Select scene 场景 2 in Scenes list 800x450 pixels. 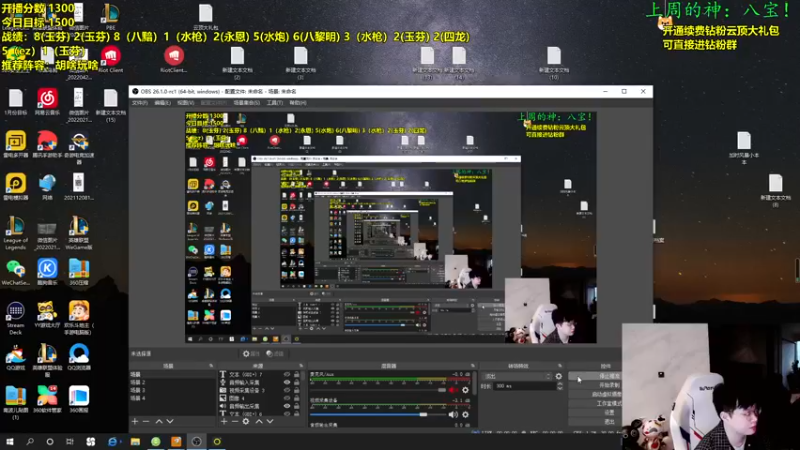[172, 382]
